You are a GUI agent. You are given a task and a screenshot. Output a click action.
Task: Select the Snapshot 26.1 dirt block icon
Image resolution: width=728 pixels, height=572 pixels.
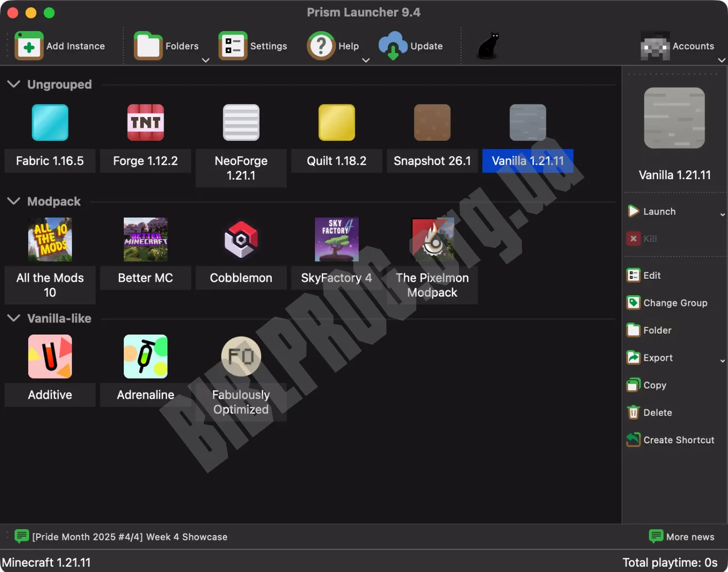(432, 122)
